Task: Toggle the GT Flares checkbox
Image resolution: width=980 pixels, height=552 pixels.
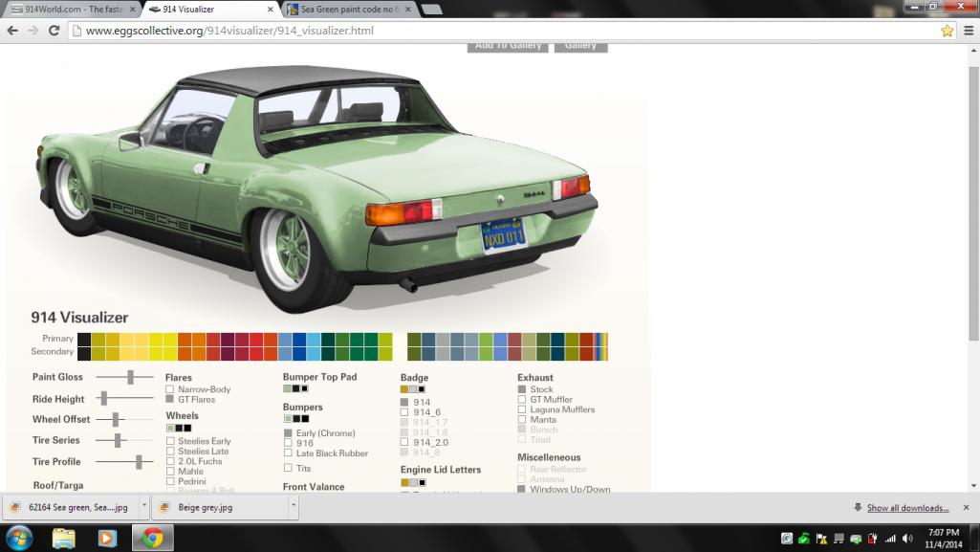Action: [x=169, y=400]
